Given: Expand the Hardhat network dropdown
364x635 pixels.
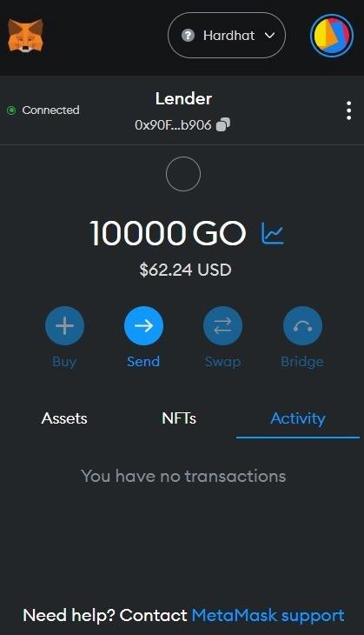Looking at the screenshot, I should tap(227, 36).
